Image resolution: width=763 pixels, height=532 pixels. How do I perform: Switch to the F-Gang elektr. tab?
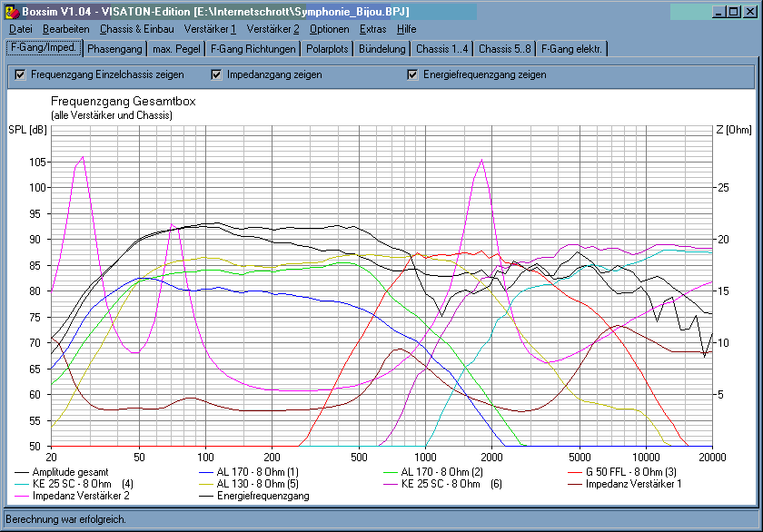pos(571,49)
